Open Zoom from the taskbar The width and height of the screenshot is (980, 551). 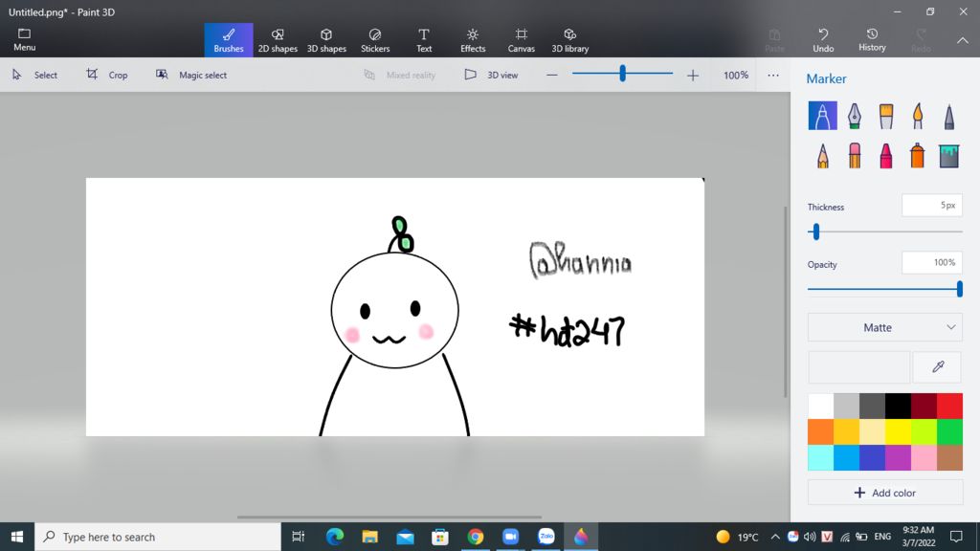coord(511,537)
